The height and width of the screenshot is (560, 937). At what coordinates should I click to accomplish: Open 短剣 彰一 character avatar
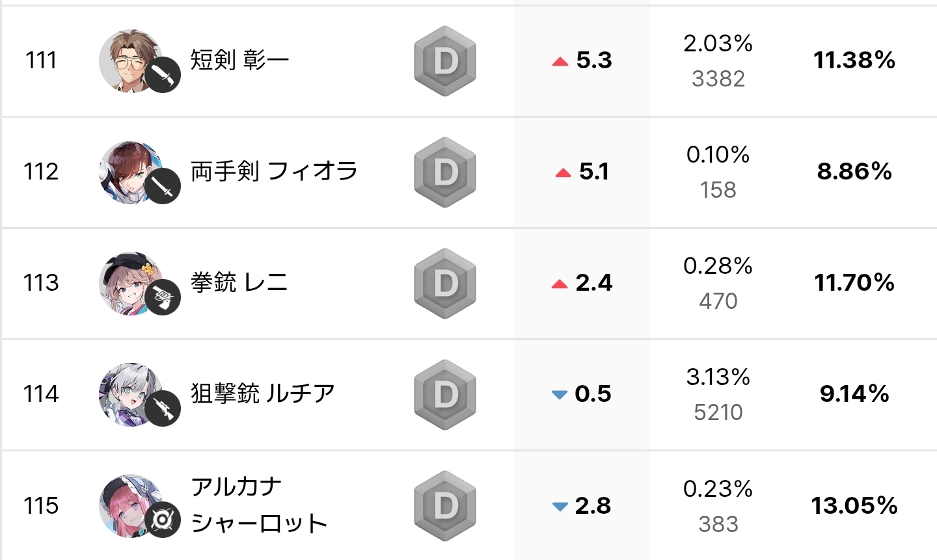(x=131, y=60)
